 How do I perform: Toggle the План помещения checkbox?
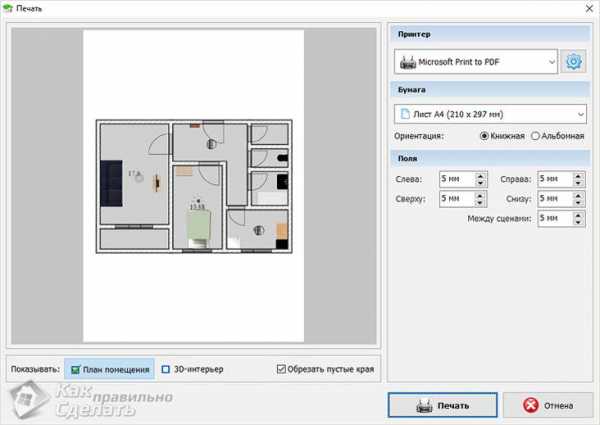(x=75, y=370)
